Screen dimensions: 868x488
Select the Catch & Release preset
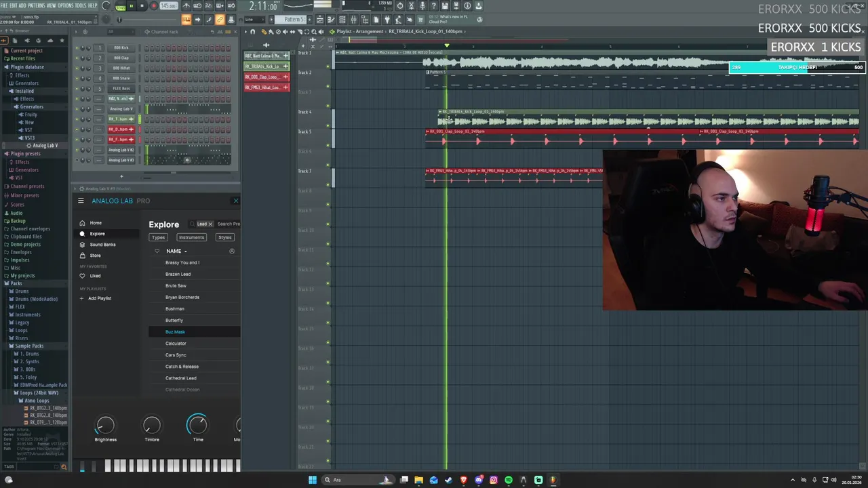click(x=182, y=366)
